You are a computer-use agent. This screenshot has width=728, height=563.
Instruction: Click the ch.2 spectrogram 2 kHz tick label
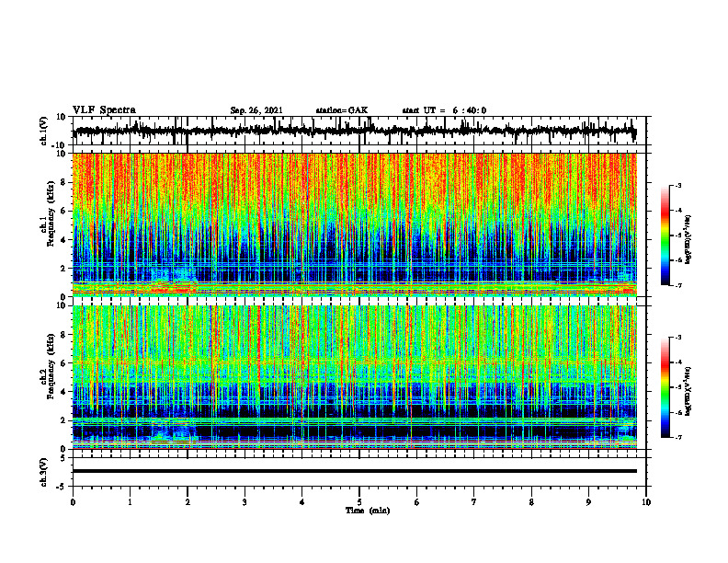(64, 420)
